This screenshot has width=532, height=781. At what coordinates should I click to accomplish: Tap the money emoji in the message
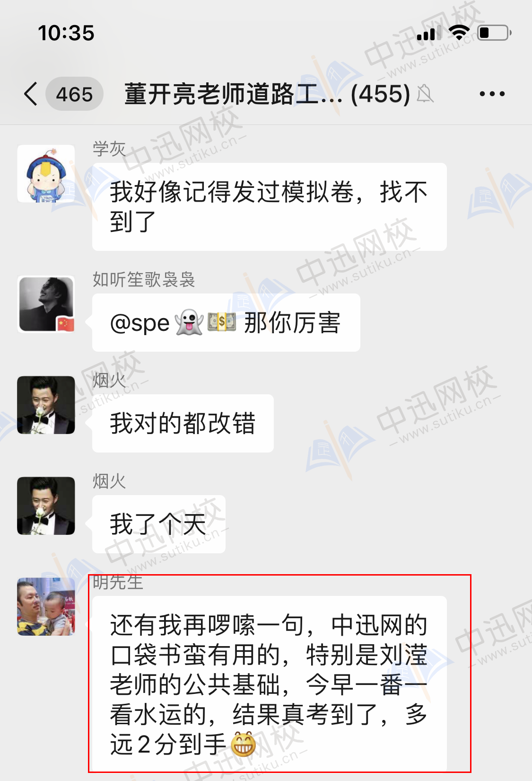click(222, 322)
